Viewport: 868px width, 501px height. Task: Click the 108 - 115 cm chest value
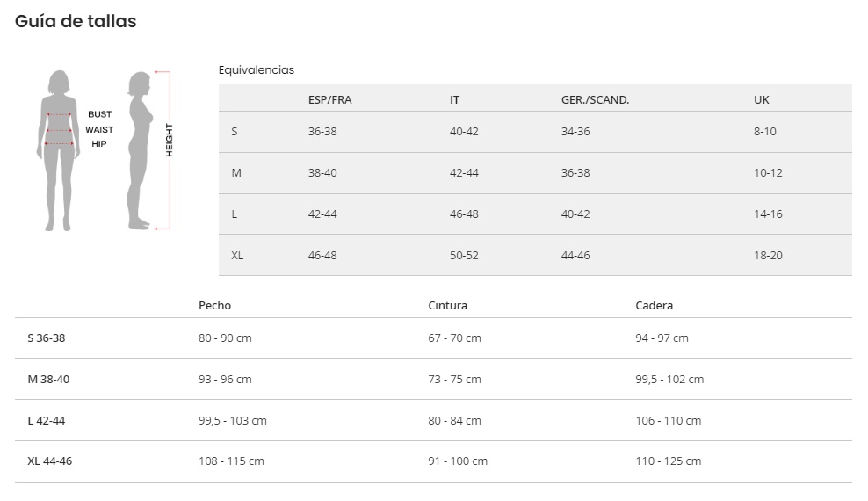pyautogui.click(x=231, y=461)
